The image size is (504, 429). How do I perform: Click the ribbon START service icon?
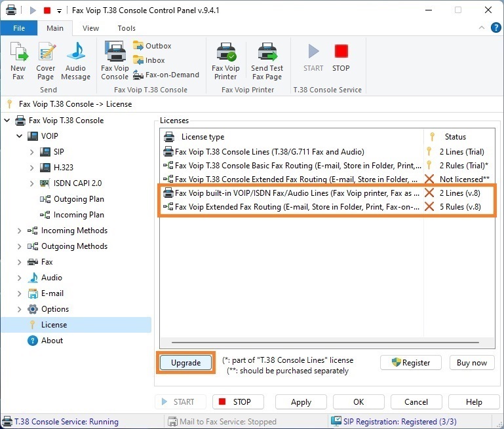pos(313,58)
